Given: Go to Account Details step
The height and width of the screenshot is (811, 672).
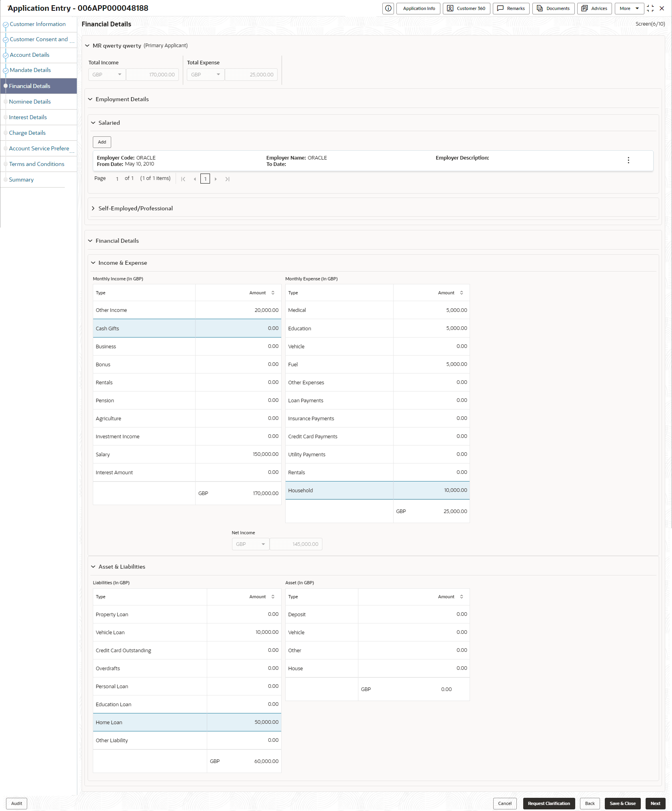Looking at the screenshot, I should click(30, 55).
